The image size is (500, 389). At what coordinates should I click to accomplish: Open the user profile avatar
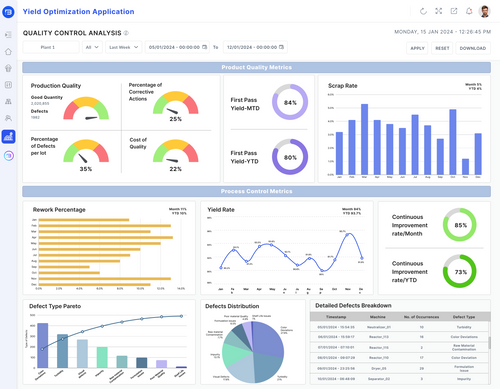click(x=484, y=11)
